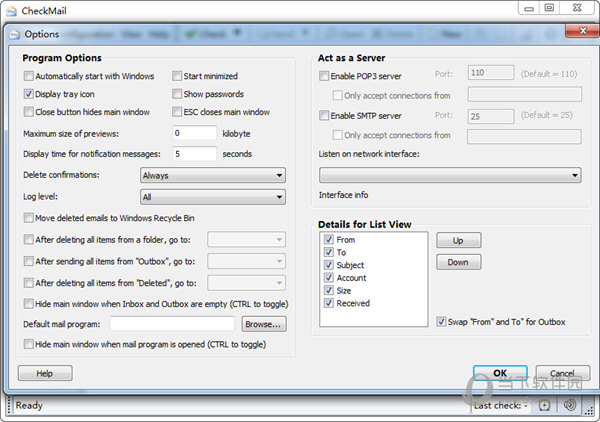Click the Maximum size of previews field
The width and height of the screenshot is (600, 422).
pyautogui.click(x=194, y=133)
